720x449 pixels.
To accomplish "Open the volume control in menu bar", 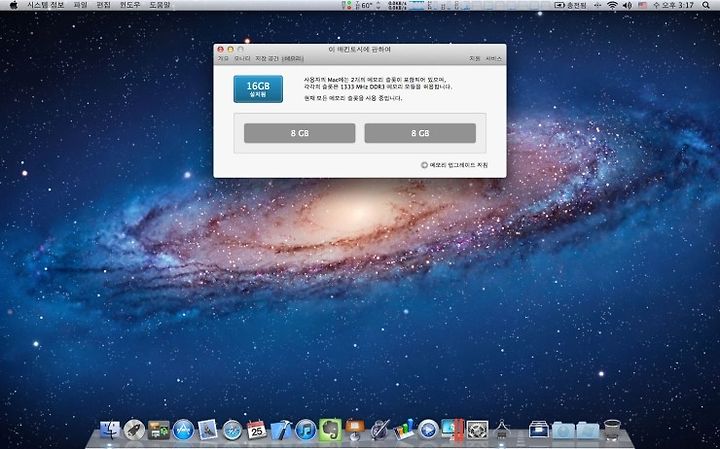I will 627,5.
